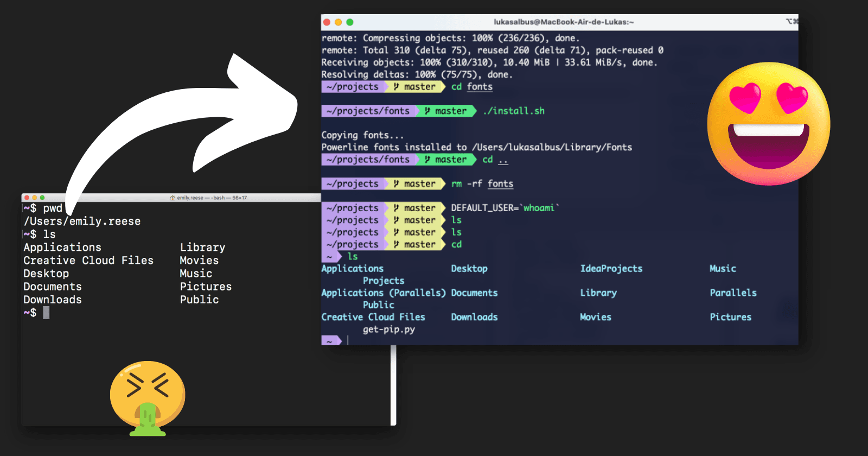Close the emily.reese bash terminal window
This screenshot has width=868, height=456.
point(27,198)
